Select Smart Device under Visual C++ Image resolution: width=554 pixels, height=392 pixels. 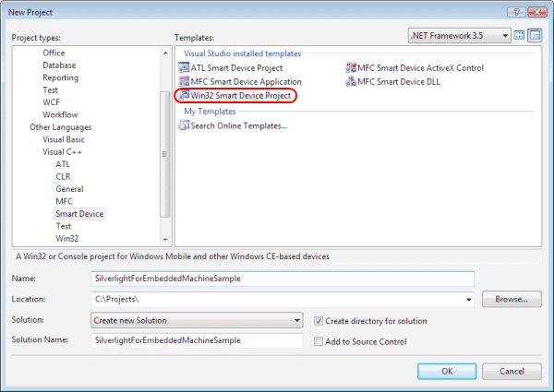79,214
